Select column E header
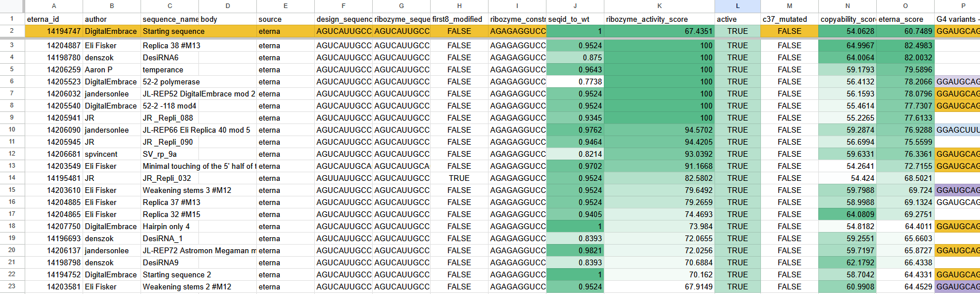Screen dimensions: 980x294 [x=286, y=6]
